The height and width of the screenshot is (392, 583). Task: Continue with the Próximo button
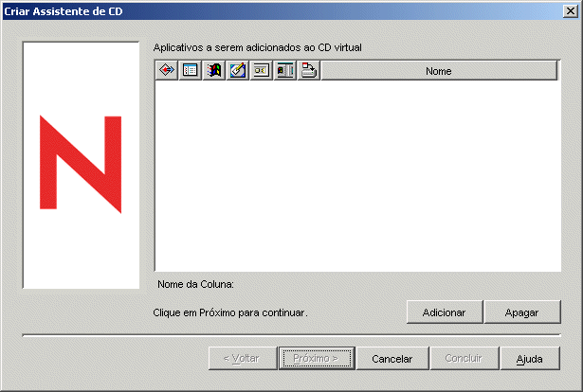tap(317, 358)
